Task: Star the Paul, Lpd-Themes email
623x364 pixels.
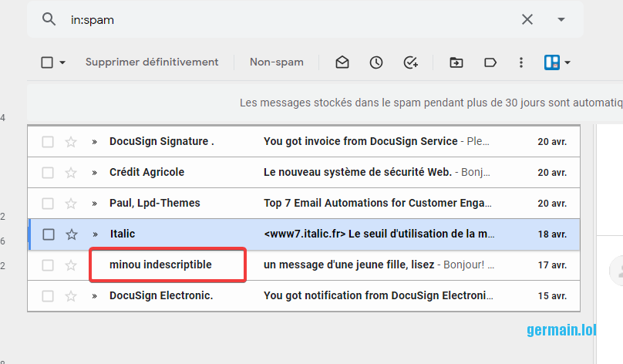Action: [x=71, y=204]
